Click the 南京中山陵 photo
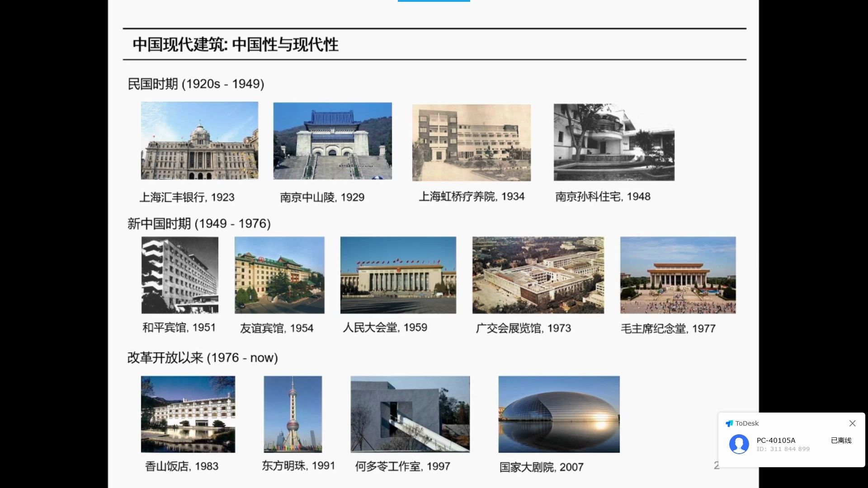Screen dimensions: 868x488 point(332,141)
